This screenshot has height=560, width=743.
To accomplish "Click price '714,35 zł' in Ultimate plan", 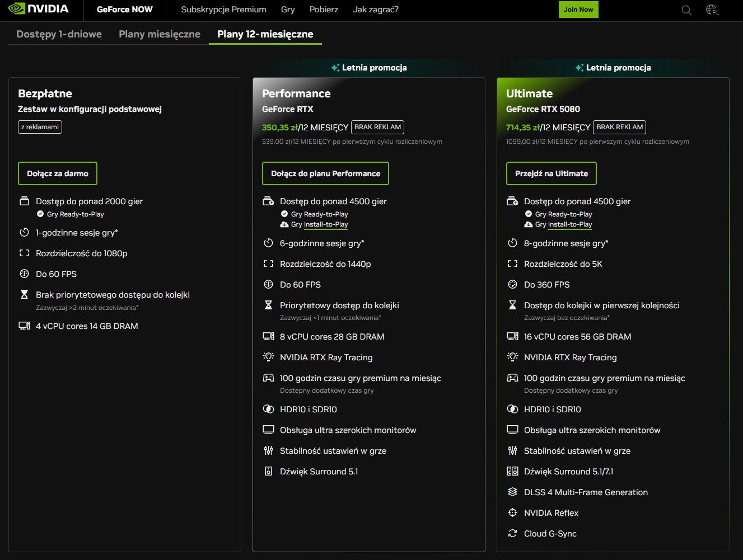I will (524, 128).
